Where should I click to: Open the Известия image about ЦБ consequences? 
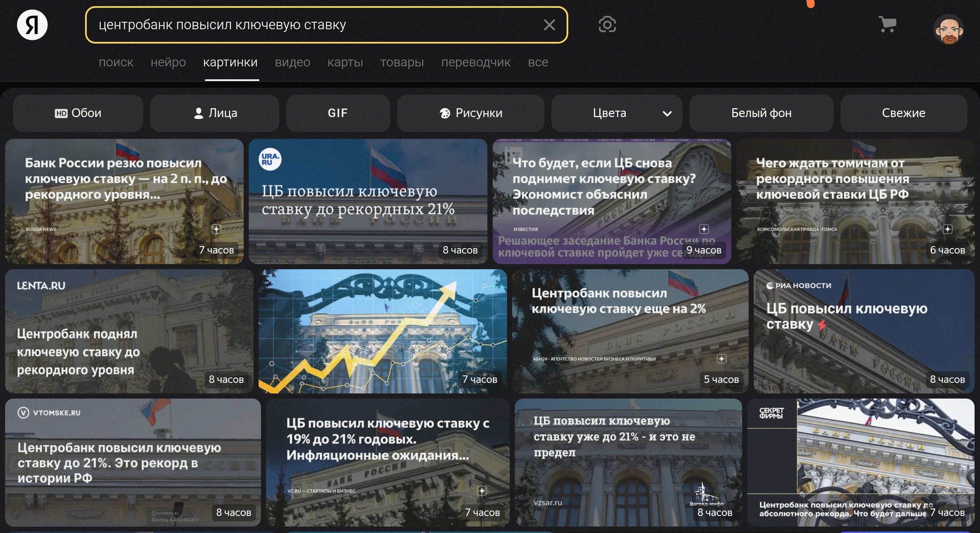612,201
